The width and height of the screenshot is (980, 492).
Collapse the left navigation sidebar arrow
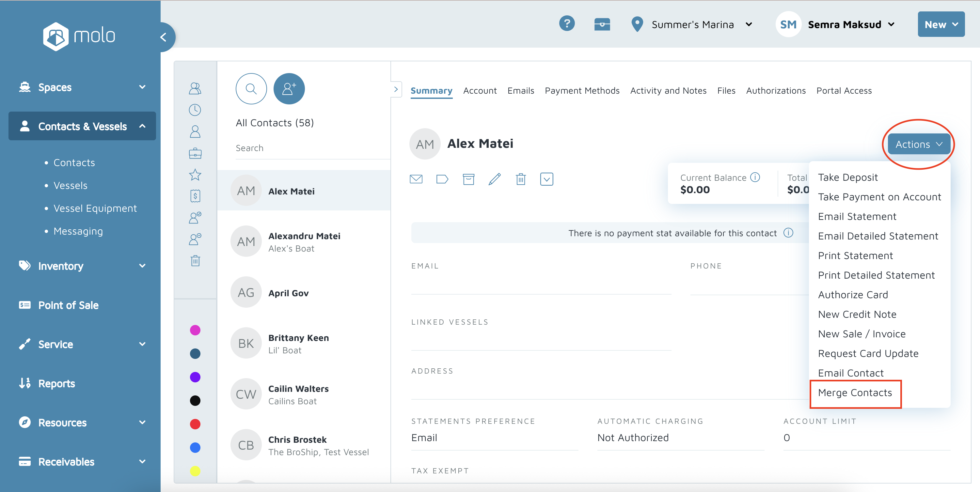point(164,37)
